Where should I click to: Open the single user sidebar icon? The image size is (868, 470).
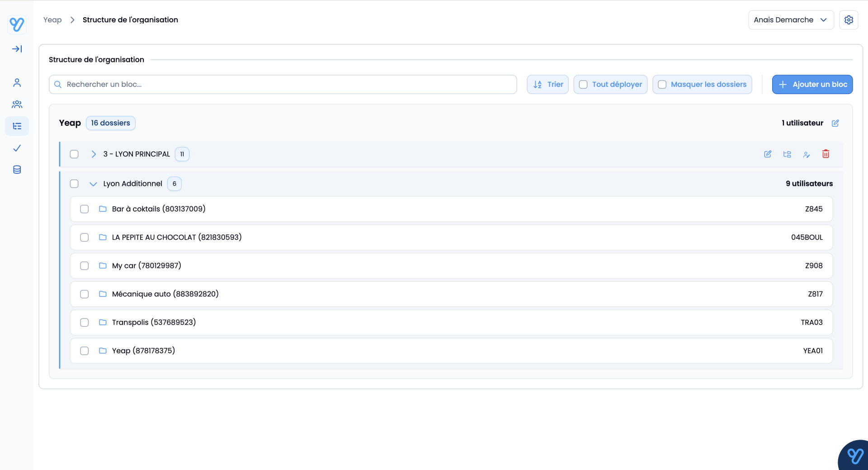pos(17,83)
